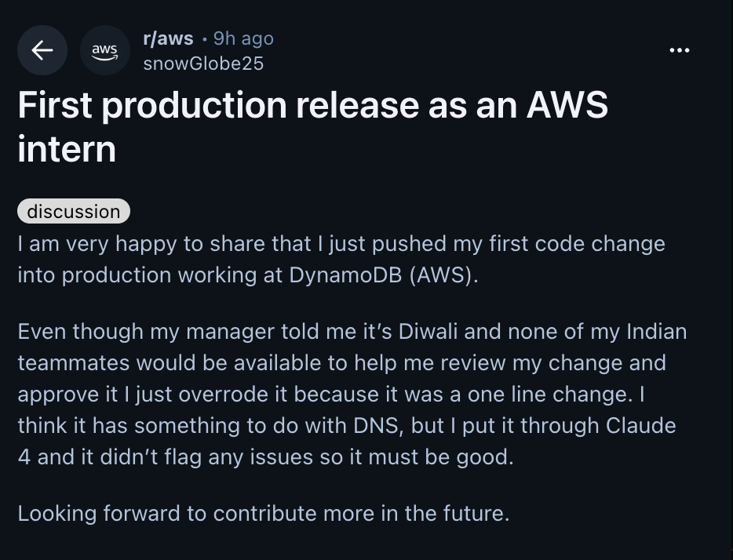Click the word "Claude" in the post body
Screen dimensions: 733x560
click(x=640, y=425)
